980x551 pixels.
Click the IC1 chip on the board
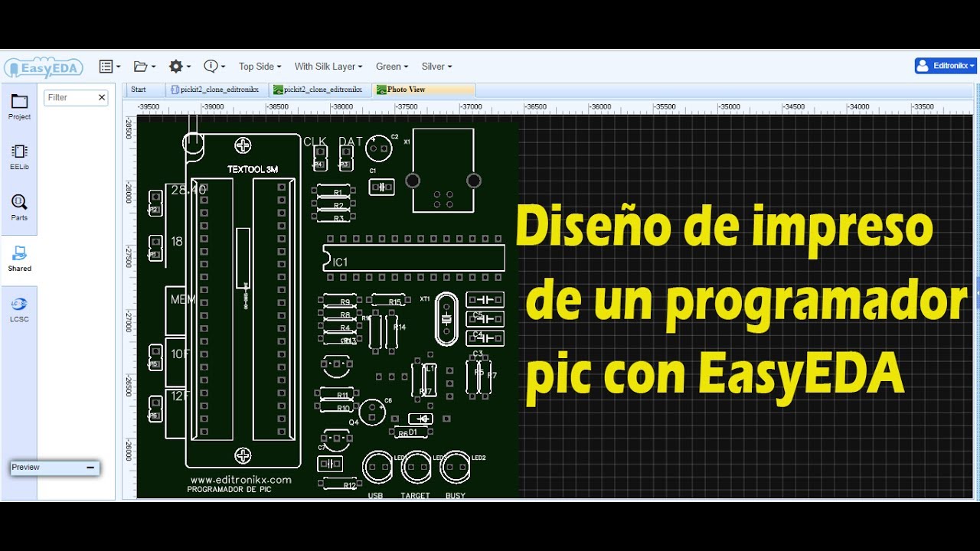tap(414, 258)
